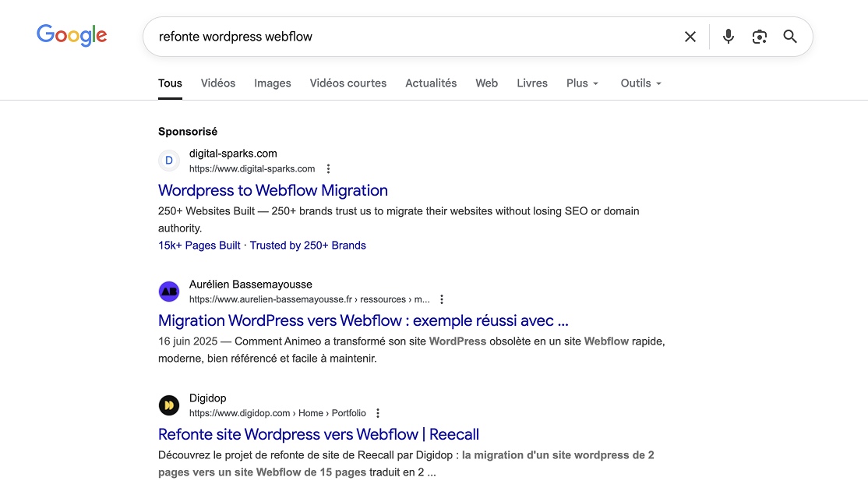Click the digital-sparks.com favicon
The height and width of the screenshot is (502, 868).
click(x=169, y=160)
